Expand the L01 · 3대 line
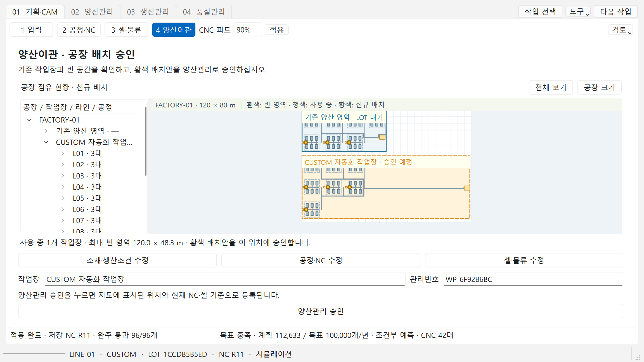Viewport: 644px width, 362px height. click(x=63, y=153)
